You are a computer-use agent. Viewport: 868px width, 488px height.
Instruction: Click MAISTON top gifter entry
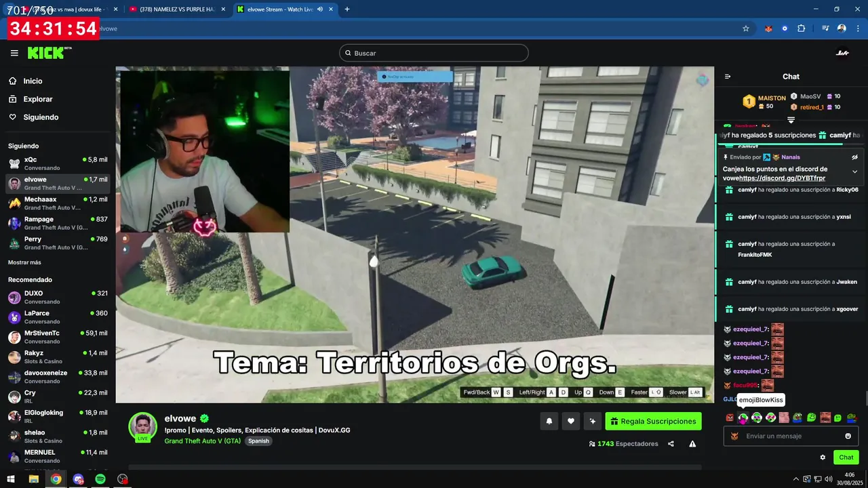pyautogui.click(x=764, y=102)
